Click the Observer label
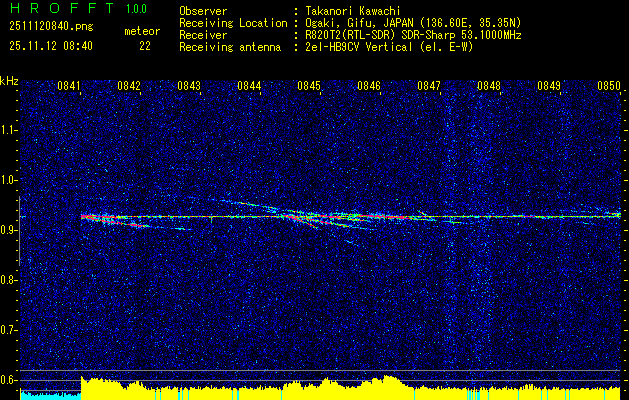The image size is (629, 400). [x=203, y=11]
